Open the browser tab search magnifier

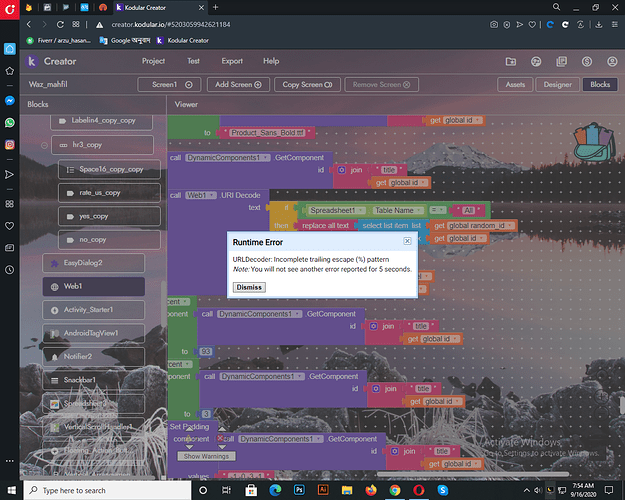pyautogui.click(x=556, y=7)
